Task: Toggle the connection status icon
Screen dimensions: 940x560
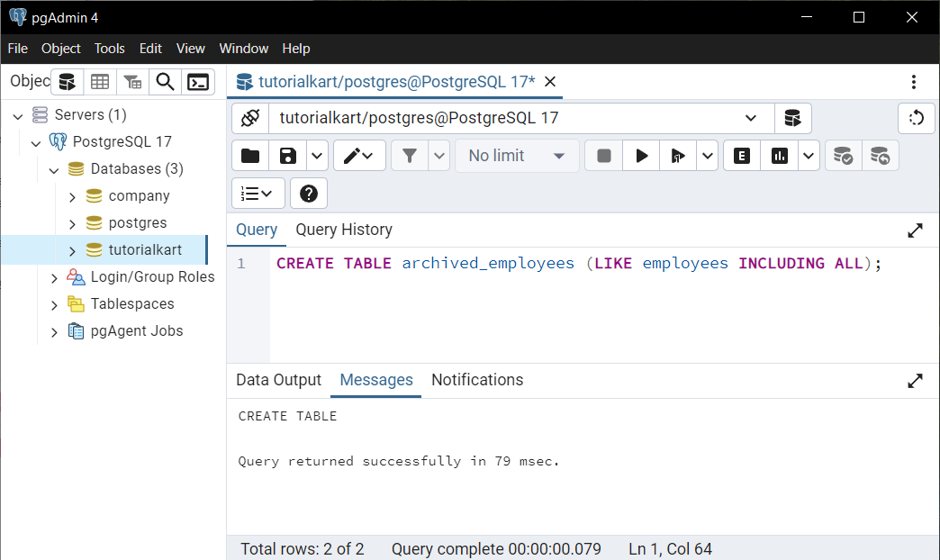Action: [250, 118]
